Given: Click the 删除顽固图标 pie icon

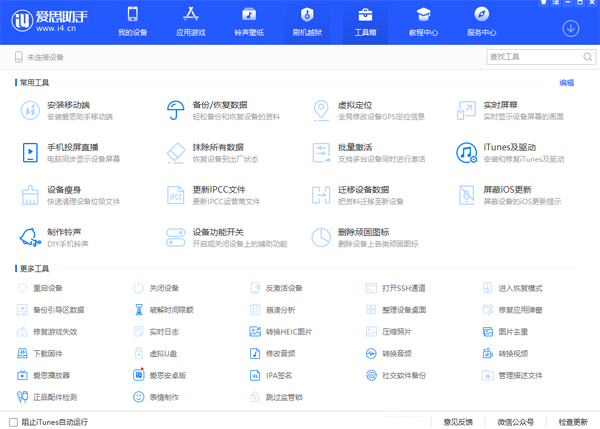Looking at the screenshot, I should pos(321,237).
